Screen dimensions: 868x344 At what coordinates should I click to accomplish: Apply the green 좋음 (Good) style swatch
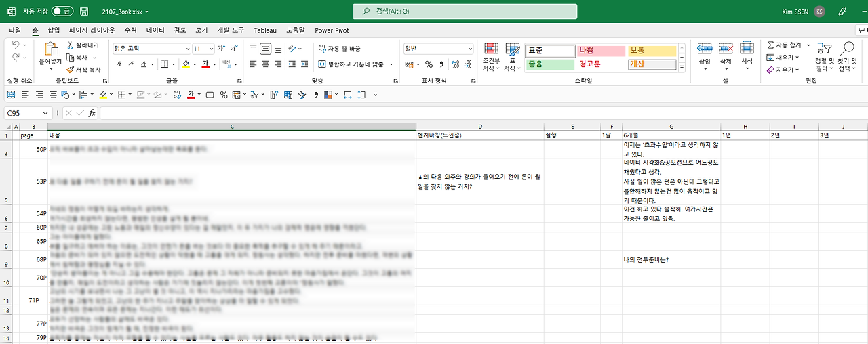[550, 64]
